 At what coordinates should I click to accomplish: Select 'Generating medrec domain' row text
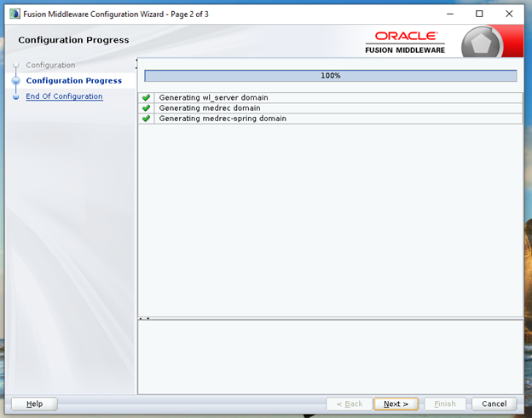(x=210, y=108)
